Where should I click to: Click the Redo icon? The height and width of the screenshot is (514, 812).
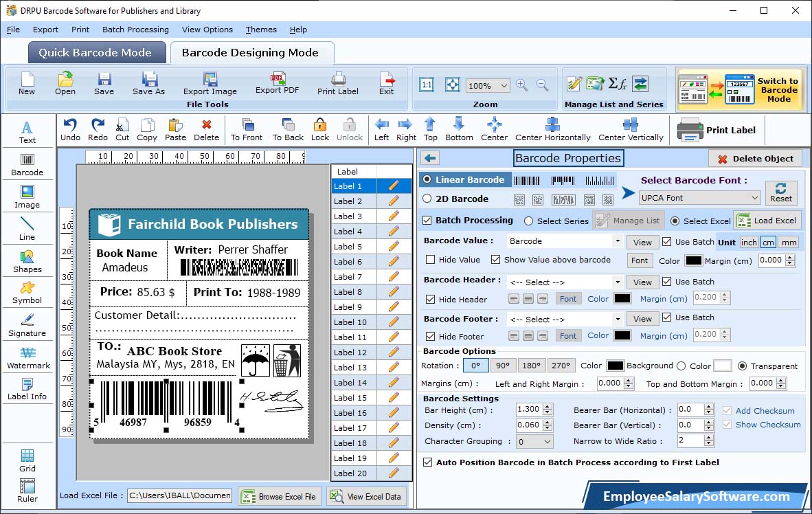coord(98,130)
